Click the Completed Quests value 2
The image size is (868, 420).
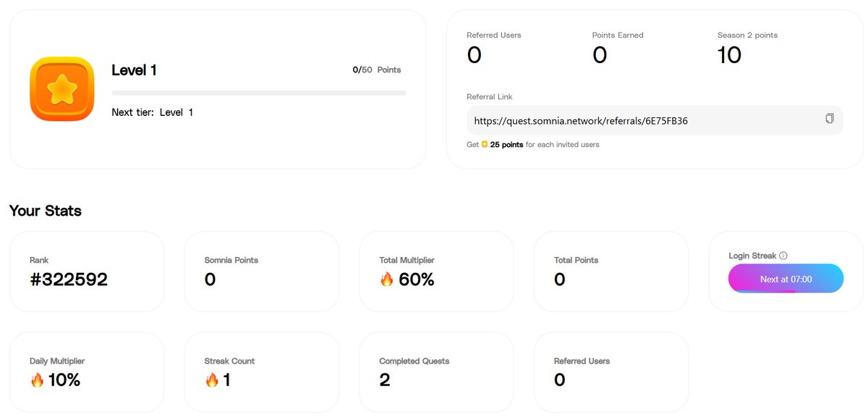(385, 379)
